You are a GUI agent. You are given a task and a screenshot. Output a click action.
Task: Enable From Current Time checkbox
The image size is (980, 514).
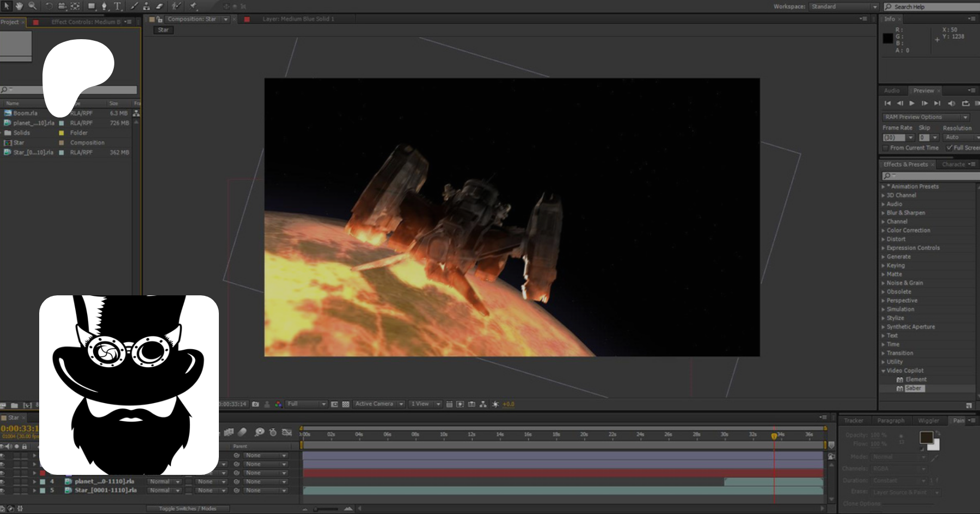point(885,148)
